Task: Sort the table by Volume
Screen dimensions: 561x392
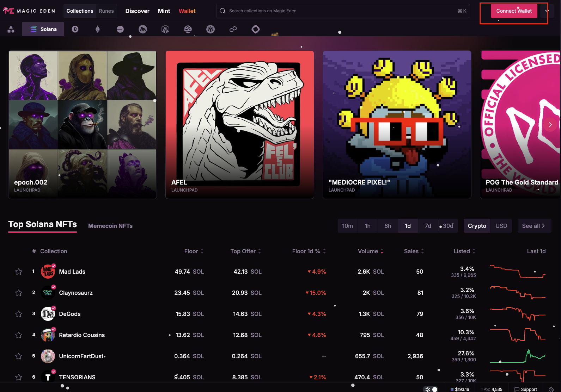Action: tap(371, 251)
